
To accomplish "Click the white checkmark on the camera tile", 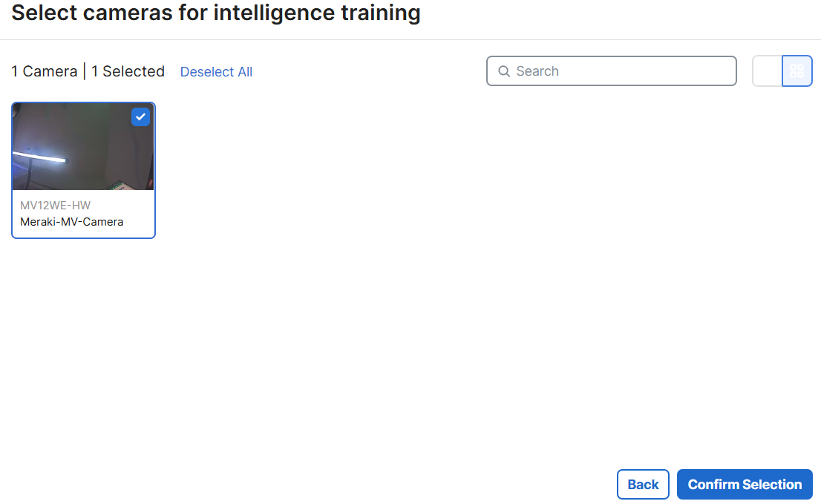I will click(x=140, y=117).
